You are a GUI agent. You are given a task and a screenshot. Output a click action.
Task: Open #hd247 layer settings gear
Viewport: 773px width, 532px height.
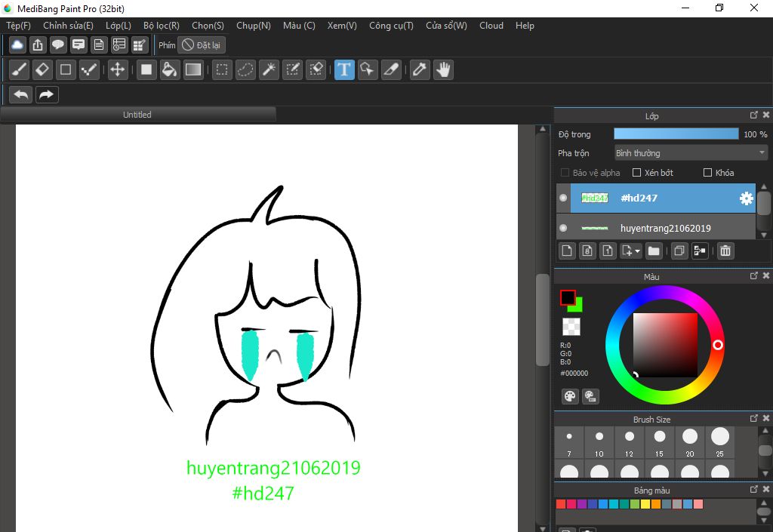(x=747, y=198)
